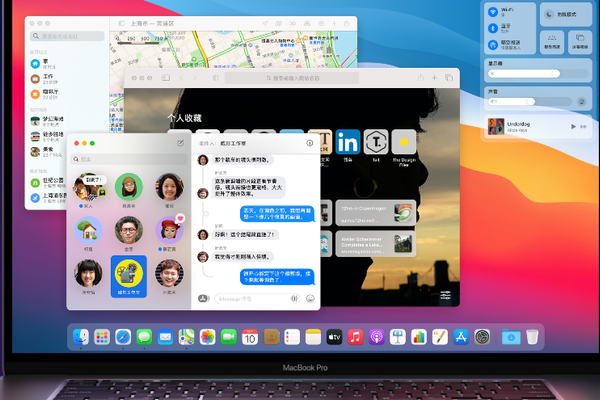This screenshot has width=600, height=400.
Task: Click the Underdog album artwork
Action: [496, 126]
